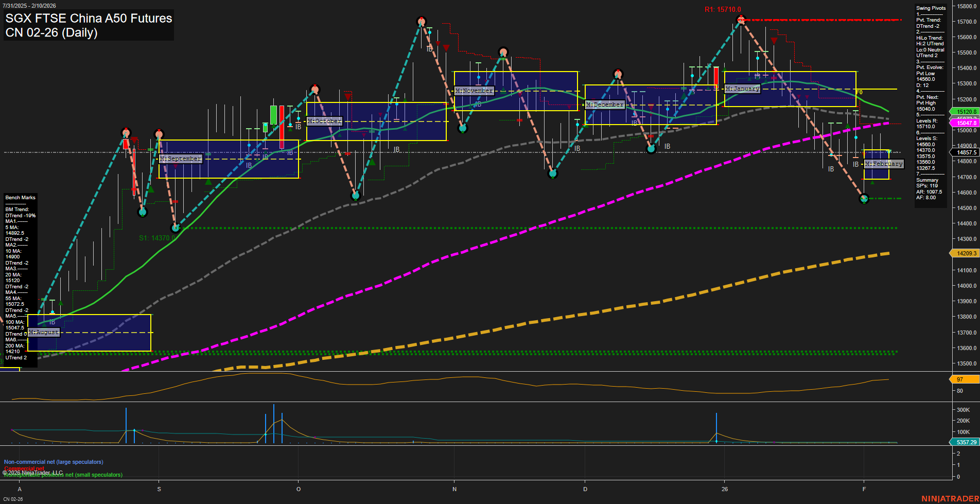980x504 pixels.
Task: Click the R1: 15710.0 resistance label
Action: pyautogui.click(x=723, y=9)
